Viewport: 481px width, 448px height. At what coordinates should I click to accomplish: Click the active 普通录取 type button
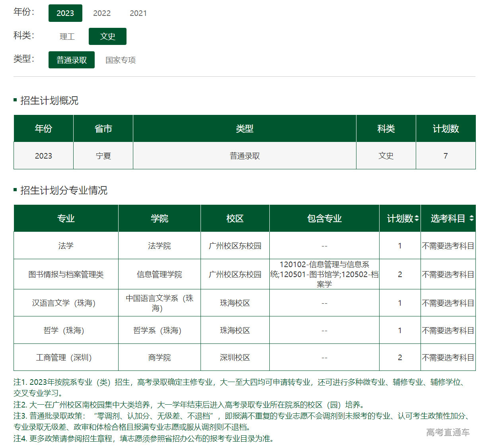(x=72, y=60)
